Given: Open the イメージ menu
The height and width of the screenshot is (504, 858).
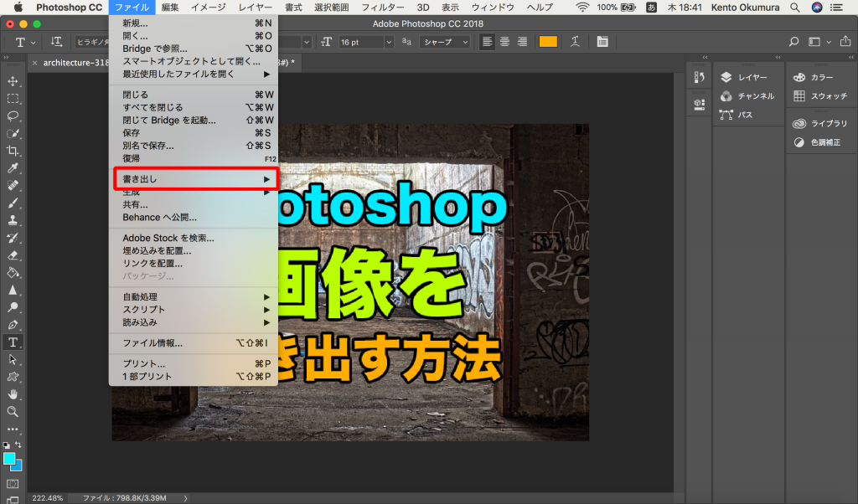Looking at the screenshot, I should click(x=209, y=7).
